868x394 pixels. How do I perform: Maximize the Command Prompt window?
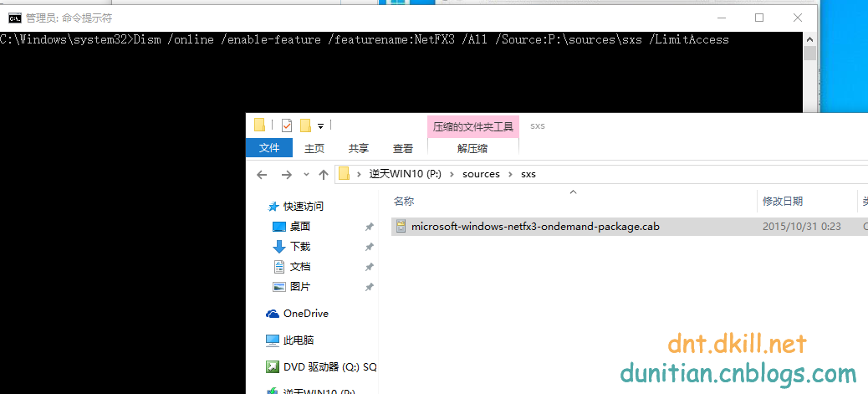(x=759, y=18)
